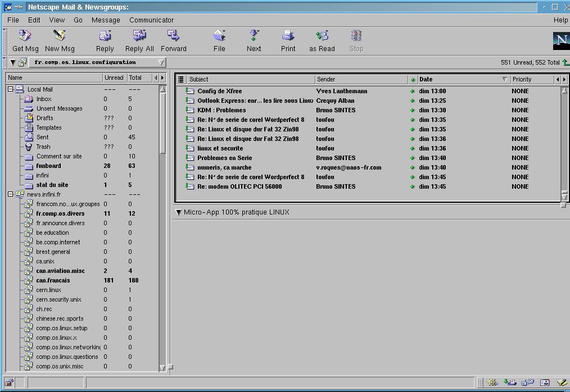
Task: Click the security lock icon in status bar
Action: point(10,382)
